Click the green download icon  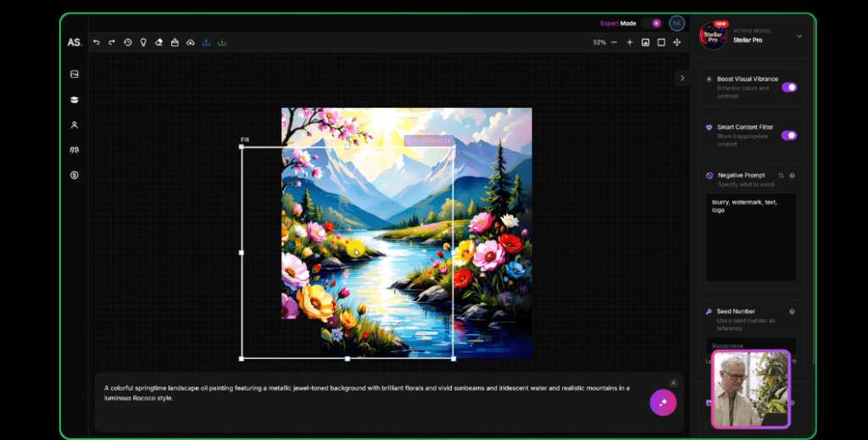tap(222, 42)
